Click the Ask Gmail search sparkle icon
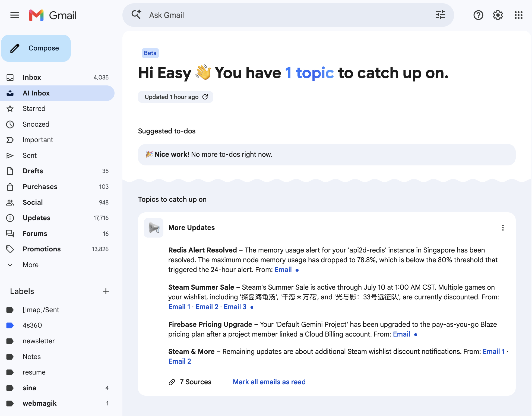This screenshot has height=416, width=532. pos(136,15)
